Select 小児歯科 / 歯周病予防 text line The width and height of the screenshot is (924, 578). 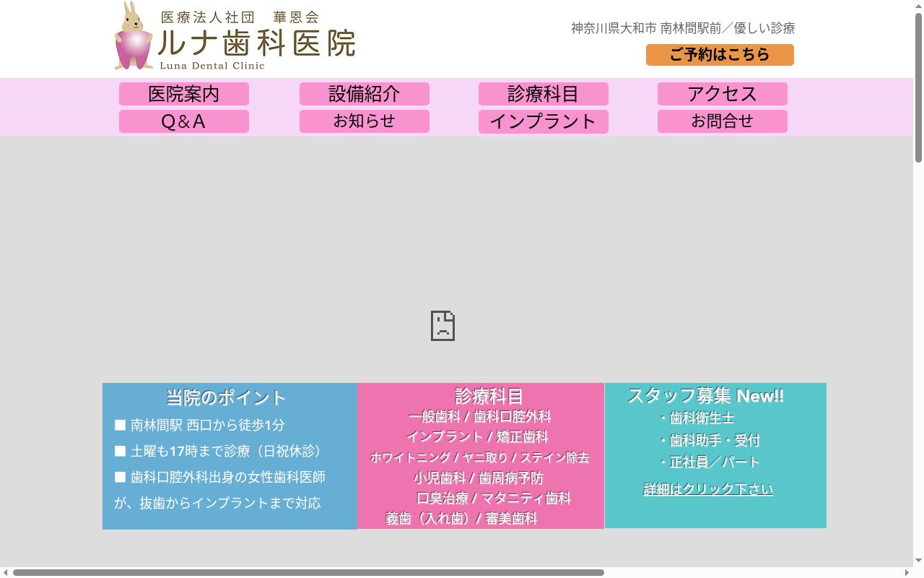tap(479, 478)
